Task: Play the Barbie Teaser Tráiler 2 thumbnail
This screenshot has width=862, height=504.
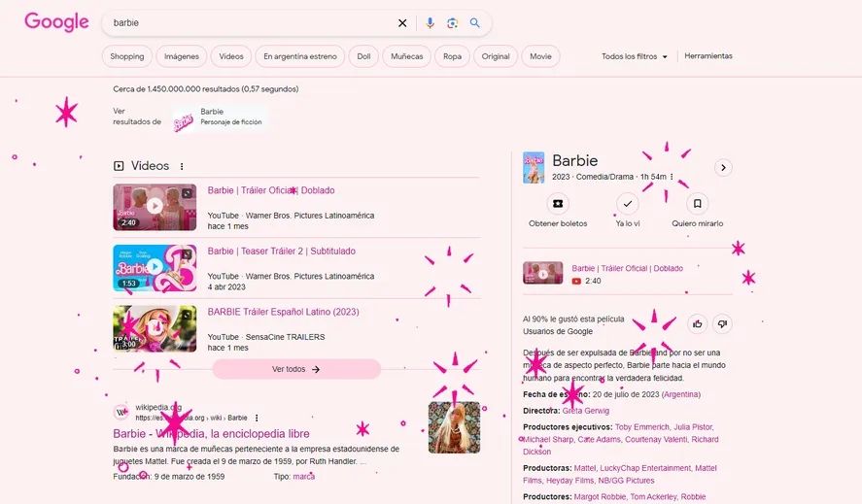Action: (155, 268)
